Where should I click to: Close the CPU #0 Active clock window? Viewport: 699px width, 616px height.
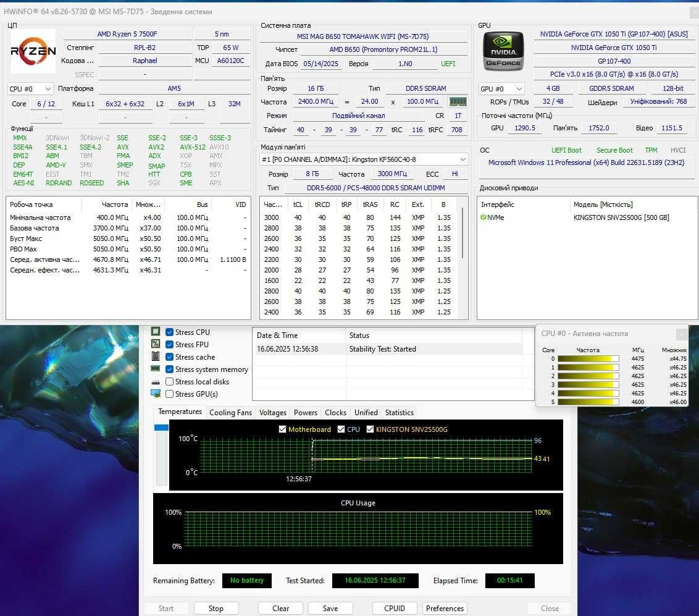(x=682, y=333)
